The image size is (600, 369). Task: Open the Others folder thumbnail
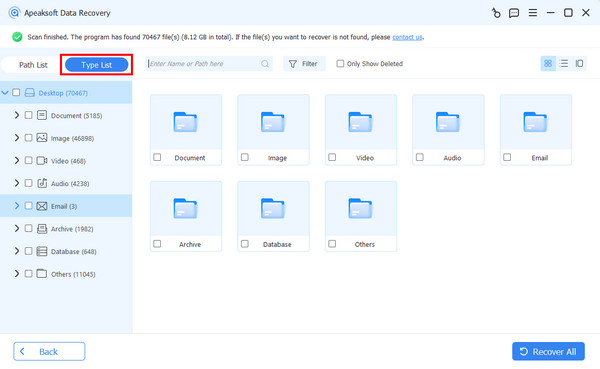pos(360,209)
